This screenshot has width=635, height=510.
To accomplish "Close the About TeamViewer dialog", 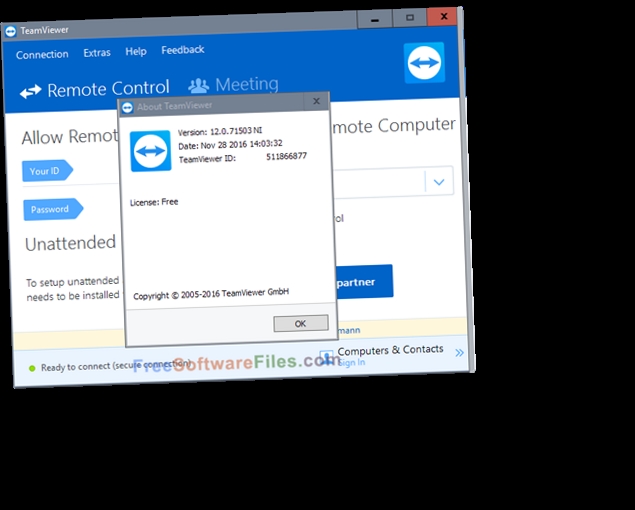I will 317,101.
